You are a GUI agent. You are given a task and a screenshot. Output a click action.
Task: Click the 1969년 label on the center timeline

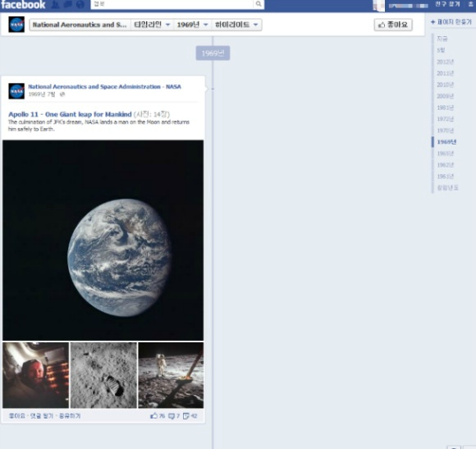pos(213,53)
